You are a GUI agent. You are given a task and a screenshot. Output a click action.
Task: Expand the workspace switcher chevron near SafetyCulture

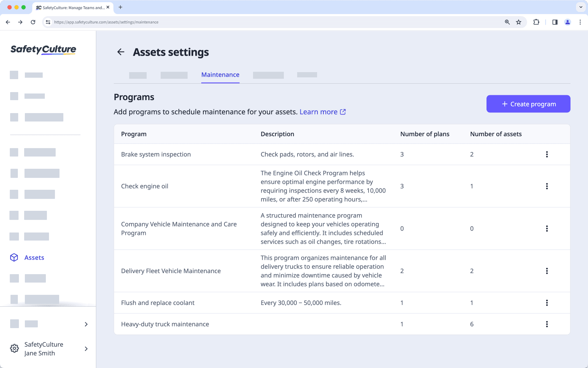[86, 349]
